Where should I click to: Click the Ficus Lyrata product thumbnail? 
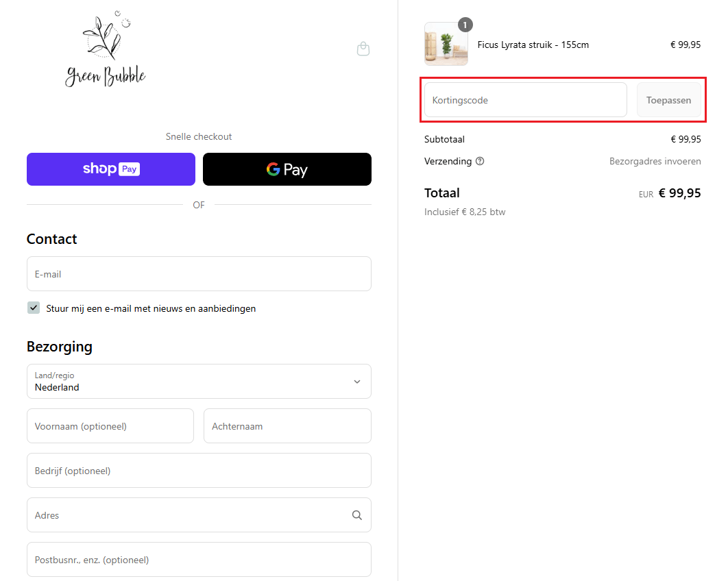pyautogui.click(x=446, y=45)
